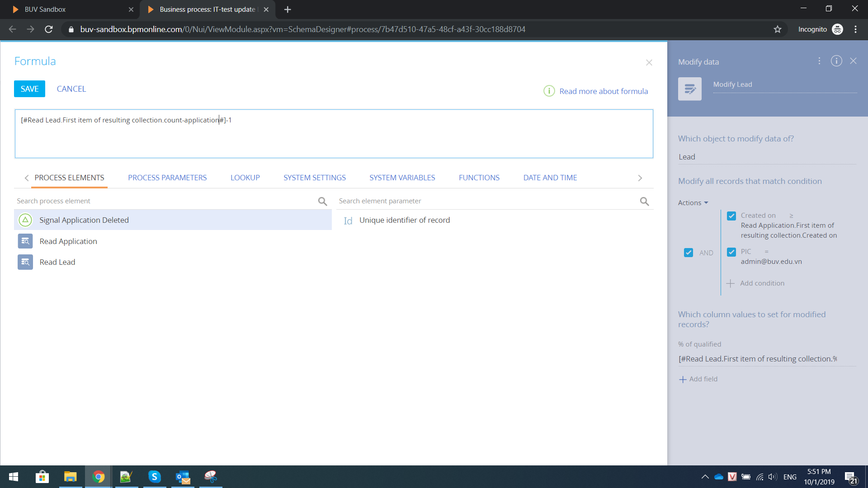Screen dimensions: 868x488
Task: Open Skype from taskbar
Action: click(x=155, y=477)
